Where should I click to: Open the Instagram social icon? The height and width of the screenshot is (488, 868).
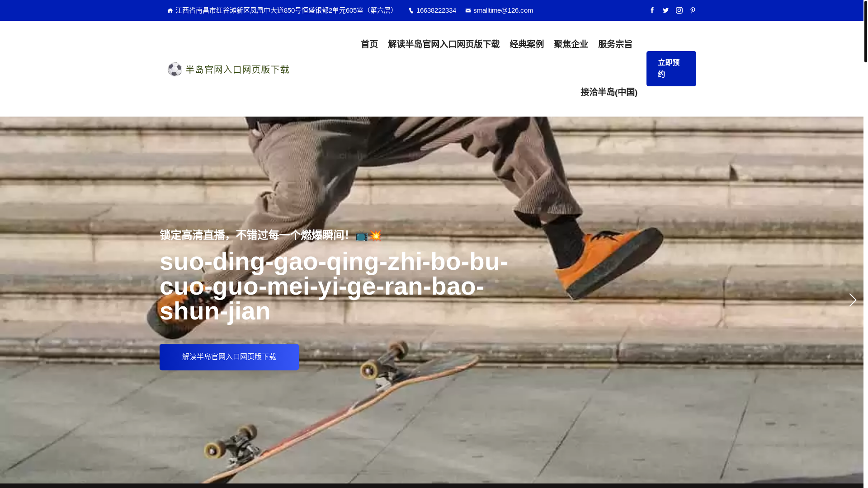click(679, 10)
